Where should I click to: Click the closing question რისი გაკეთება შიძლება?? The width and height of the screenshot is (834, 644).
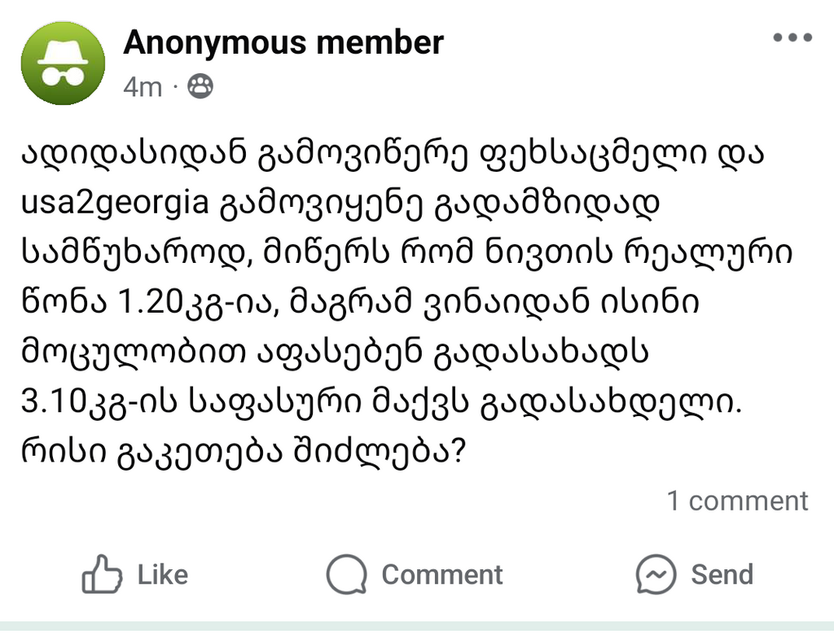coord(244,452)
